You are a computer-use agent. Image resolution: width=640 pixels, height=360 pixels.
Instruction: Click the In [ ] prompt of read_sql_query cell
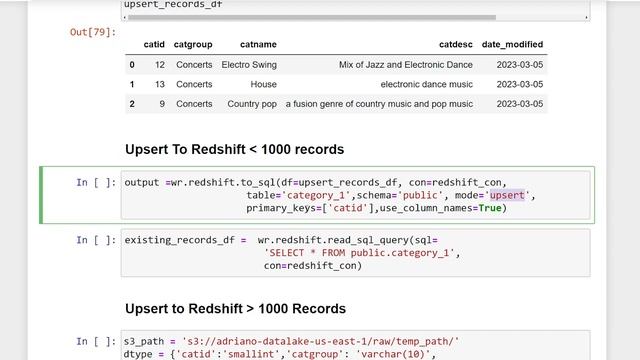96,240
